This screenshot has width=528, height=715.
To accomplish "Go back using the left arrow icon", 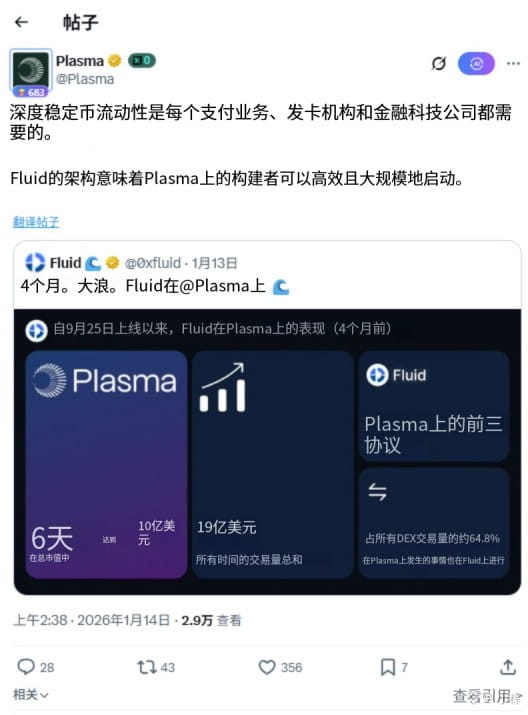I will pyautogui.click(x=21, y=22).
